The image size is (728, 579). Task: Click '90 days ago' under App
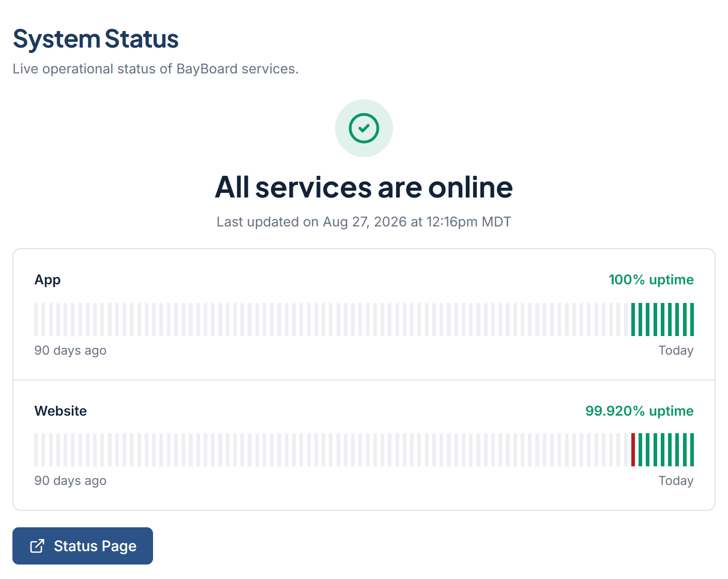[70, 351]
